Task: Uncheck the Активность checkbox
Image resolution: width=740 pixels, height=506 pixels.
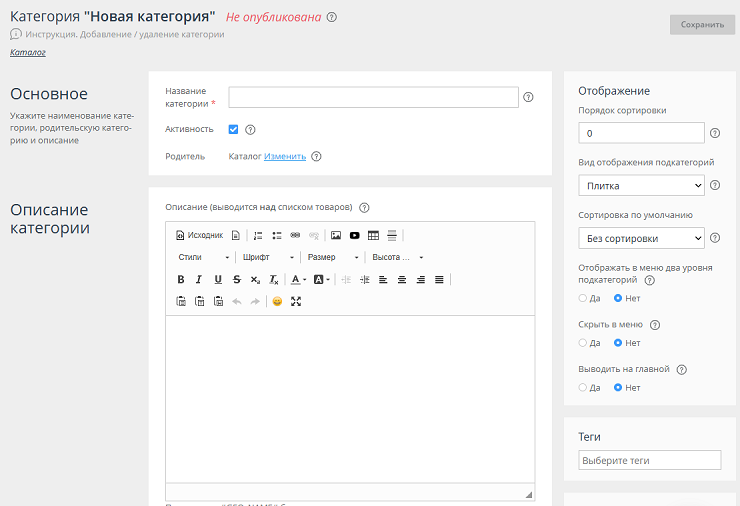Action: [x=233, y=129]
